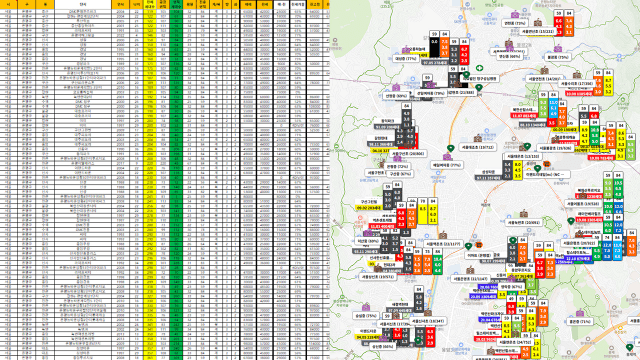Click the purple icon above the (75%) label
This screenshot has height=360, width=640.
point(366,307)
